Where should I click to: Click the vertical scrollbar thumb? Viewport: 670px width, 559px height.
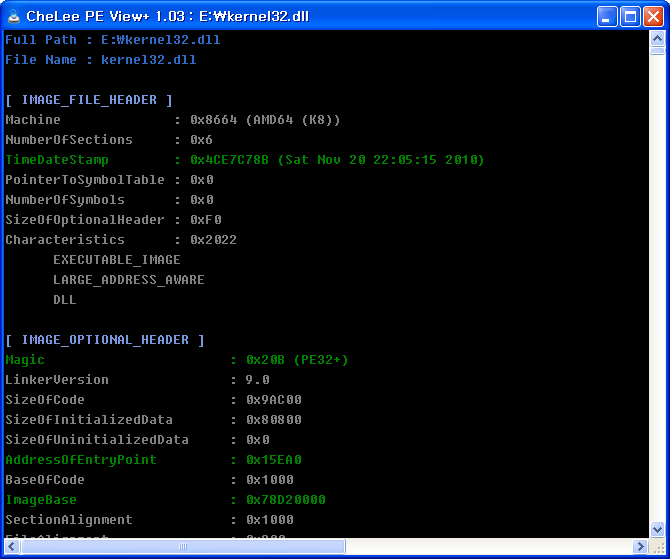pos(657,51)
